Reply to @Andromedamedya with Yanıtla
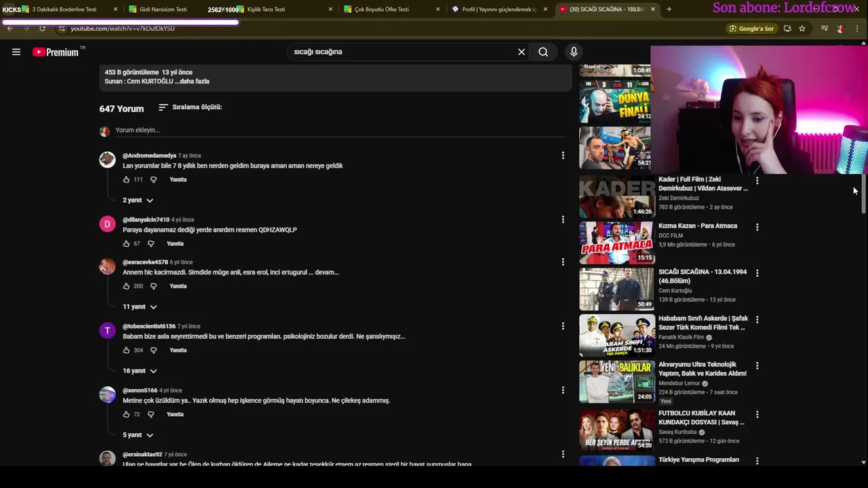The image size is (868, 488). [178, 180]
